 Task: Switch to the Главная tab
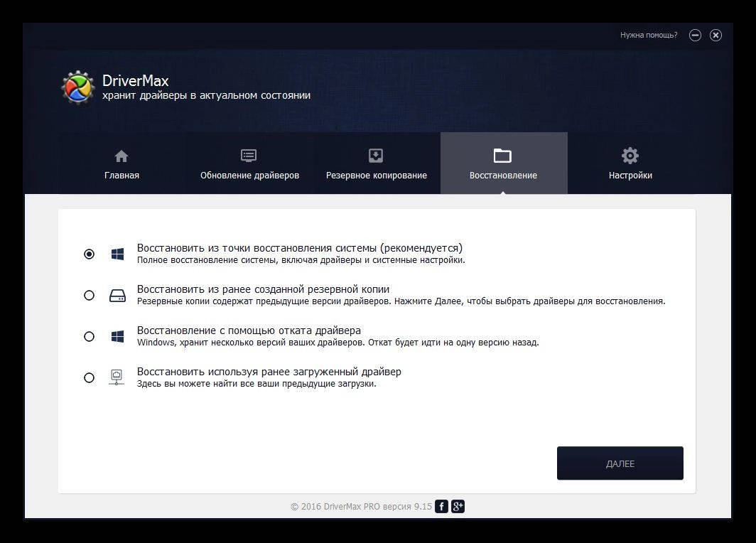click(121, 163)
